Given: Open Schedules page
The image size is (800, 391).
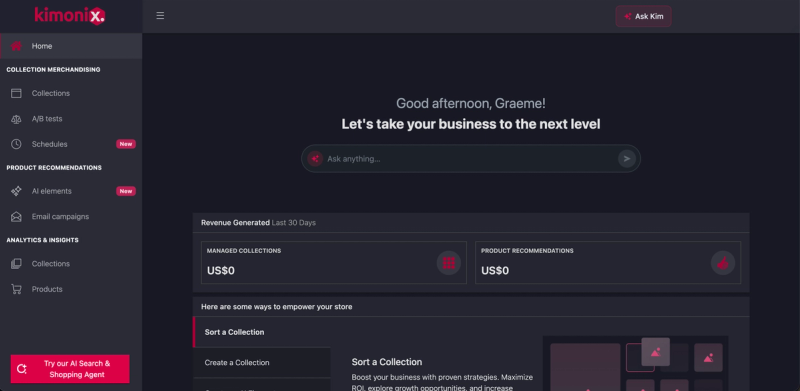Looking at the screenshot, I should [x=71, y=144].
